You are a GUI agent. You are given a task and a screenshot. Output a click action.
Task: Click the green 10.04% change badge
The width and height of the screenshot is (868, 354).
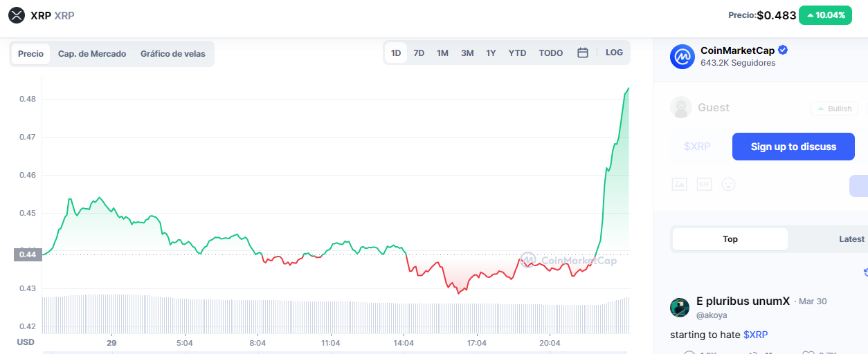tap(825, 15)
